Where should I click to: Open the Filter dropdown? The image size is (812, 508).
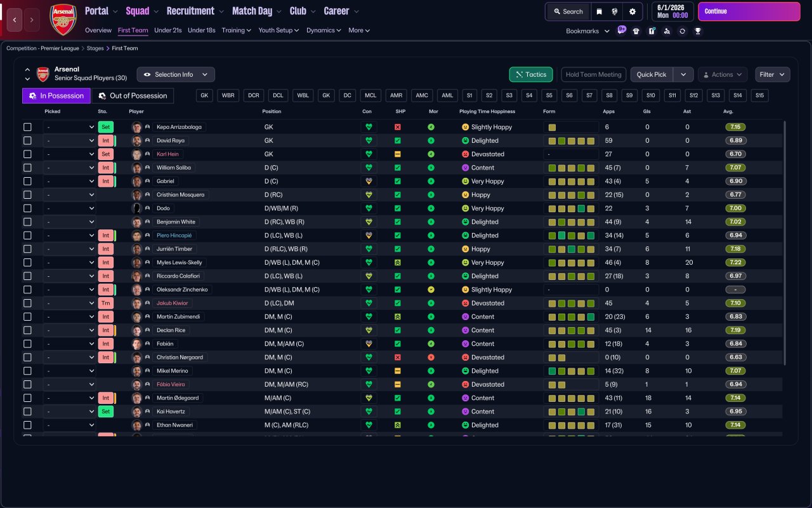pyautogui.click(x=773, y=74)
